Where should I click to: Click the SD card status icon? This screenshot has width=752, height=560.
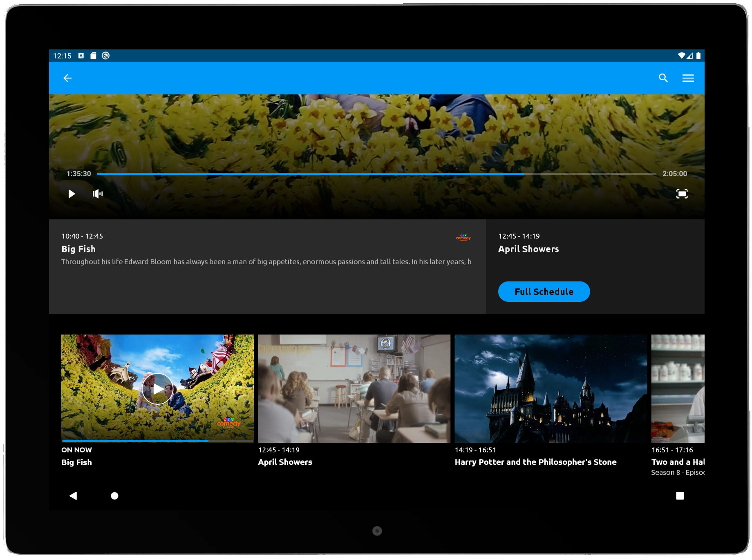93,56
